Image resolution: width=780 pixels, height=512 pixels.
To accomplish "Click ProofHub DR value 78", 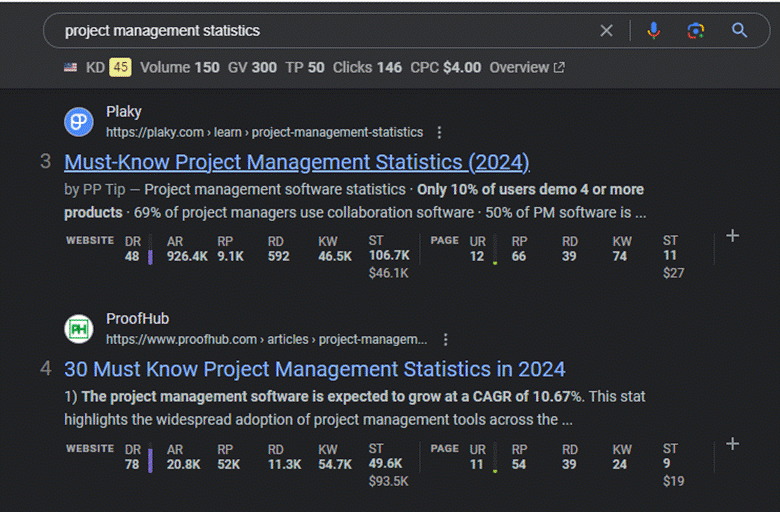I will tap(132, 464).
